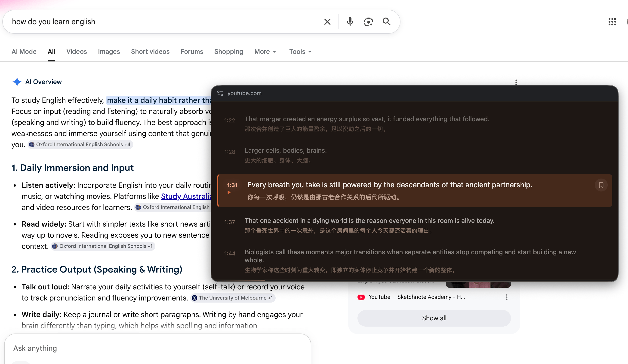628x364 pixels.
Task: Open AI Overview three-dot options menu
Action: [516, 82]
